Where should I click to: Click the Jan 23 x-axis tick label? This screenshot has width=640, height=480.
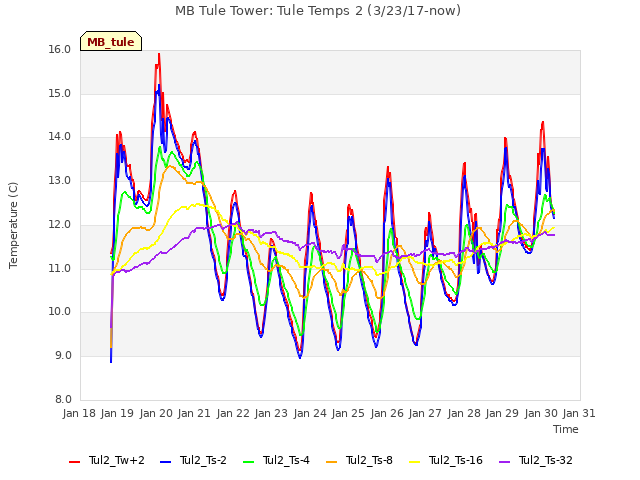pos(271,413)
